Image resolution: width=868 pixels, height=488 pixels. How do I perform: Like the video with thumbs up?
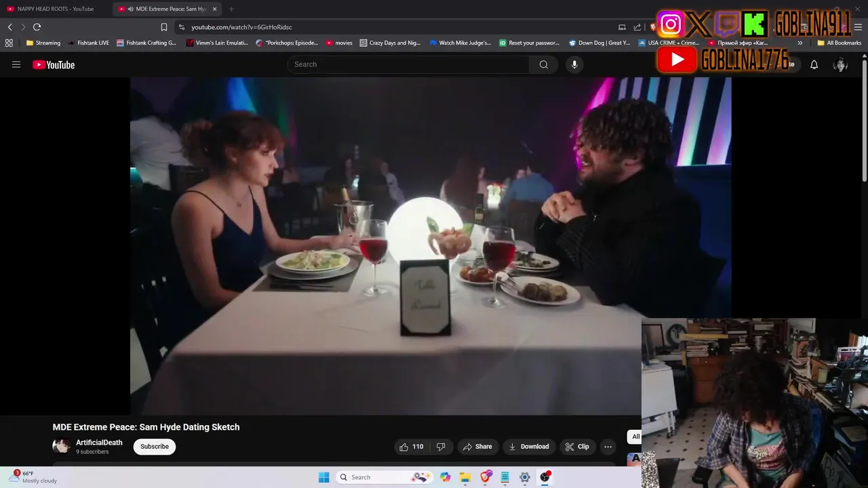412,447
